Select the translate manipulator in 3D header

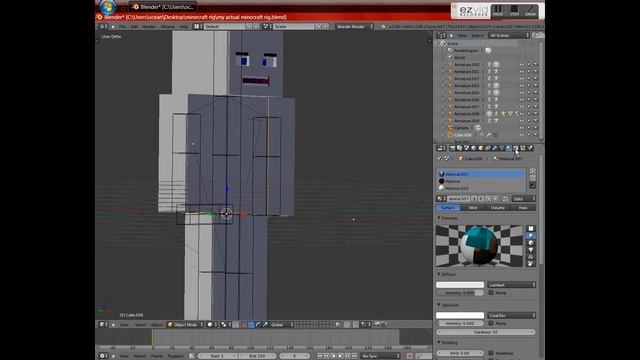click(251, 324)
